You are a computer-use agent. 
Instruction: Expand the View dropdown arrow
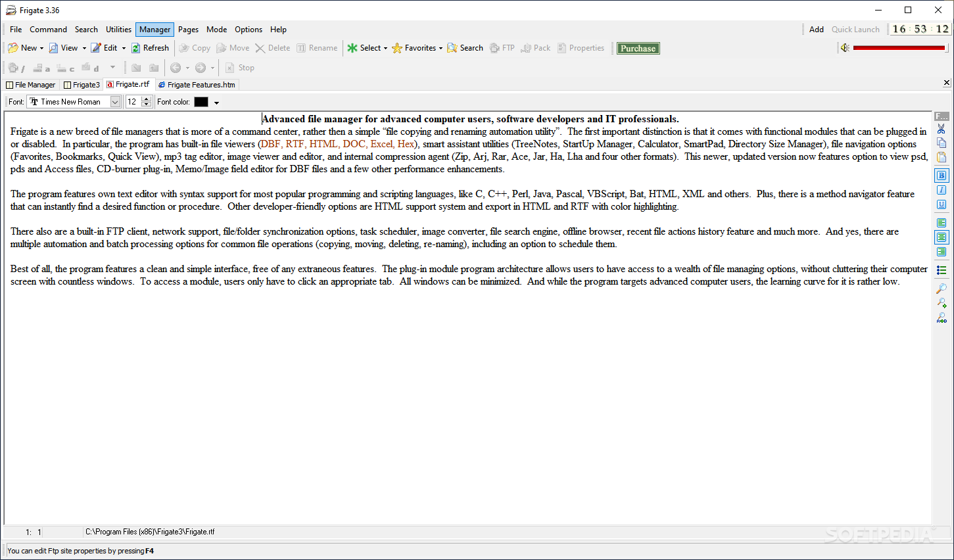click(84, 48)
